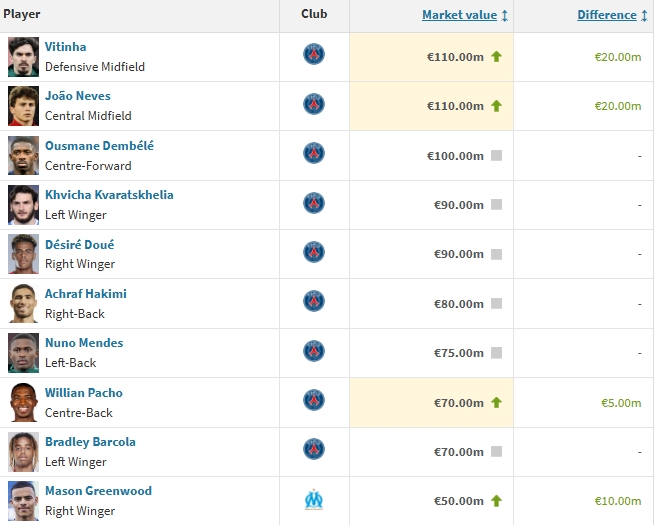The height and width of the screenshot is (525, 654).
Task: Click Désiré Doué's player photo
Action: click(x=24, y=254)
